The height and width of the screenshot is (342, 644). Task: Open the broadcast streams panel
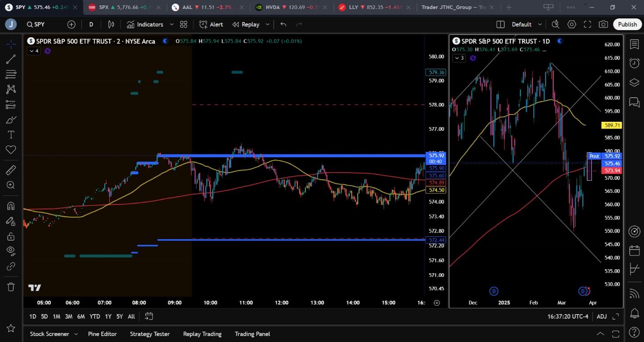635,293
